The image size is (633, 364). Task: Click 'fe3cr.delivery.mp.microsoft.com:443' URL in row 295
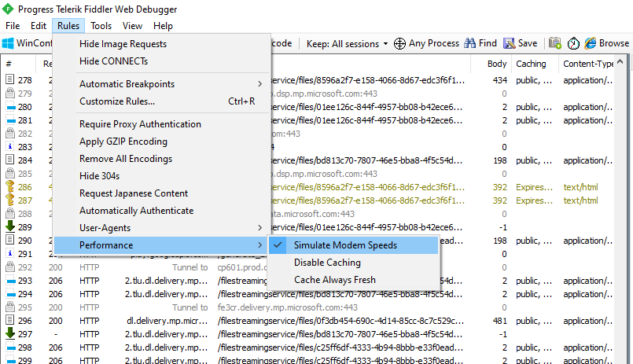click(x=288, y=307)
